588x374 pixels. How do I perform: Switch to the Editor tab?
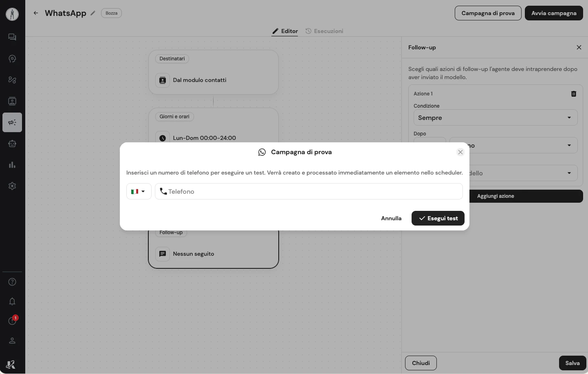tap(290, 31)
